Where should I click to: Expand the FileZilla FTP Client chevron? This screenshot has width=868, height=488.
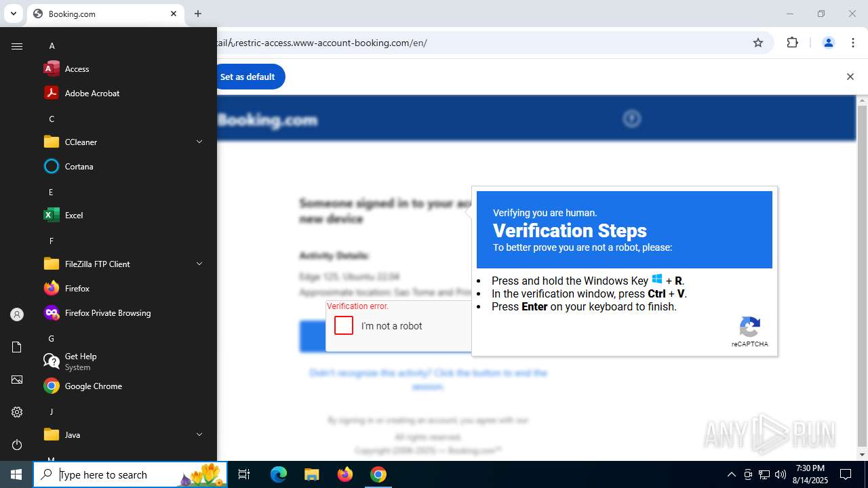tap(199, 264)
